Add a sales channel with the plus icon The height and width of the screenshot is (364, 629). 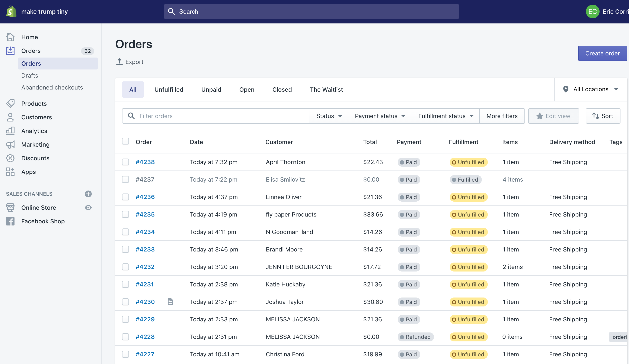coord(88,194)
